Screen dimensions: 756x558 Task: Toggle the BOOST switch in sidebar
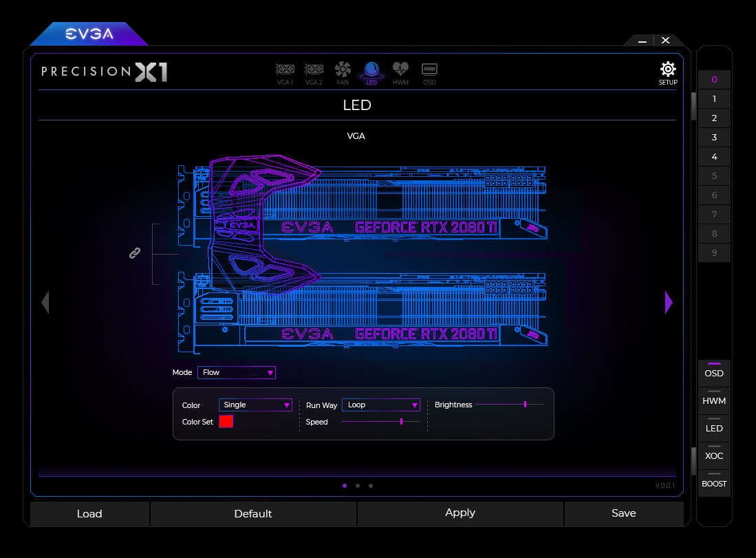[x=714, y=482]
